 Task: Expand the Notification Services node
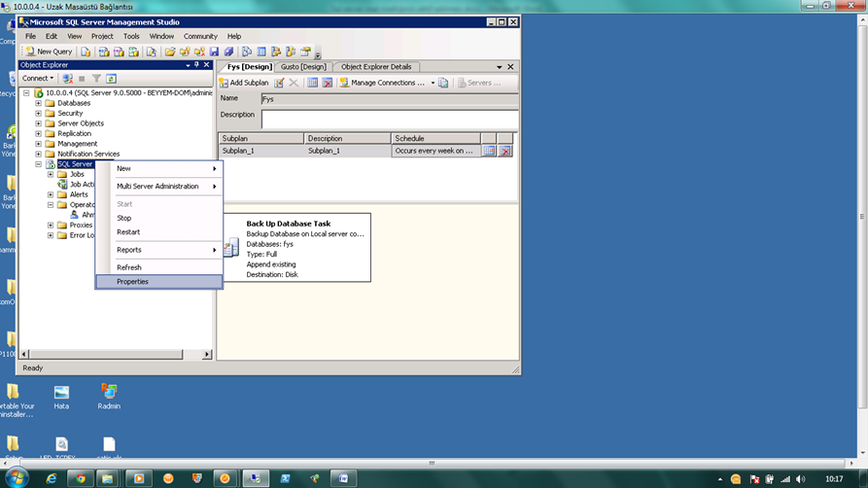coord(38,154)
